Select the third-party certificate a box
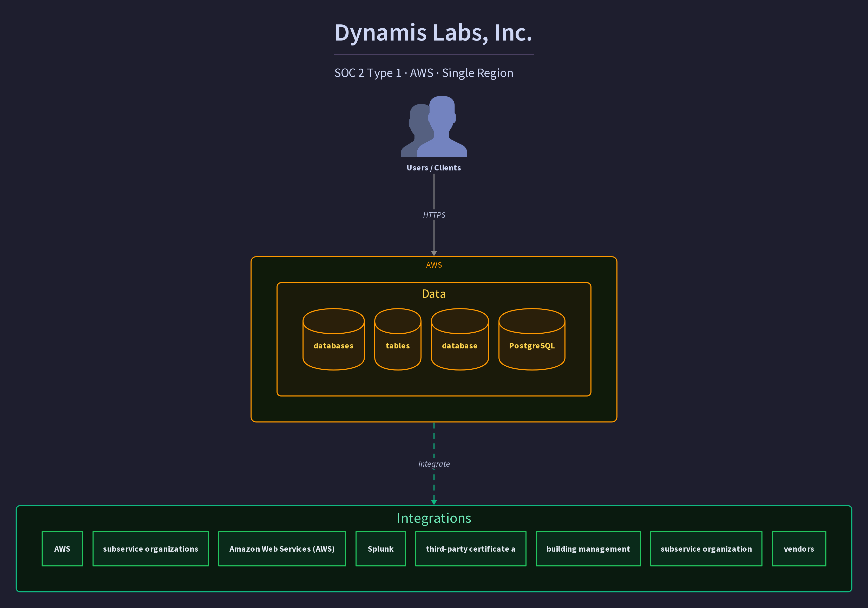 pyautogui.click(x=471, y=549)
